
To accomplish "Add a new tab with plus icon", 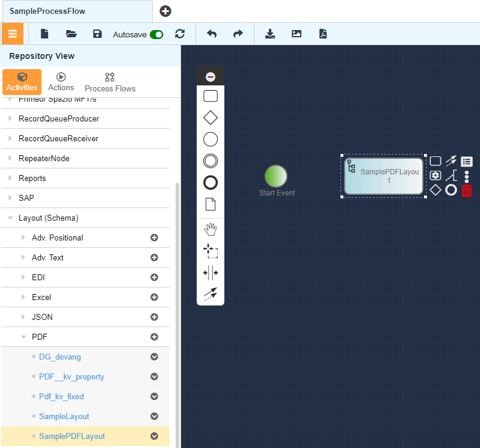I will 165,11.
